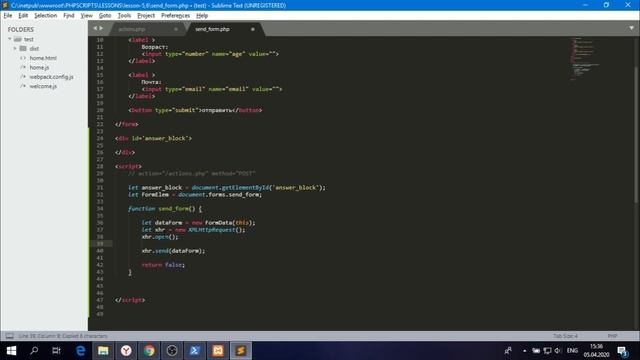Click the Line 39 status bar message
Image resolution: width=640 pixels, height=360 pixels.
pyautogui.click(x=63, y=336)
